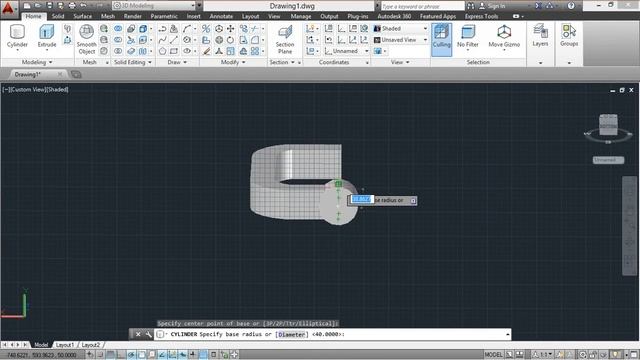Click the viewport controls label [Custom View]
Screen dimensions: 640x360
28,89
